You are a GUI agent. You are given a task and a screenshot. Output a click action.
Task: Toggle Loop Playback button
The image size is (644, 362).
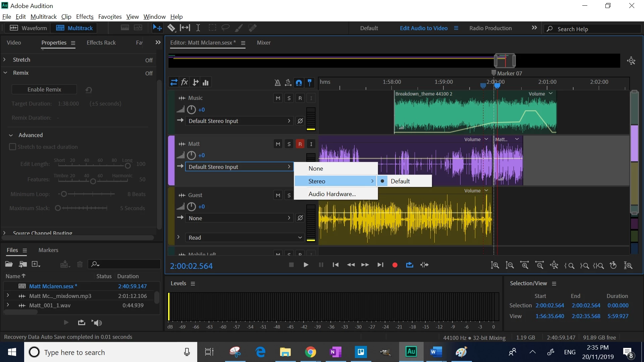(410, 265)
